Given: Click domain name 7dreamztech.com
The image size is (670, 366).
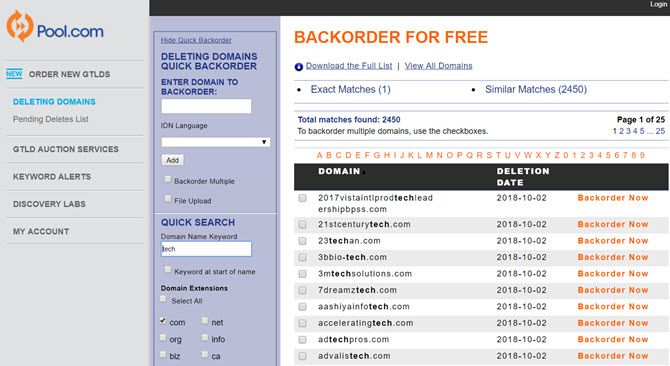Looking at the screenshot, I should click(357, 290).
